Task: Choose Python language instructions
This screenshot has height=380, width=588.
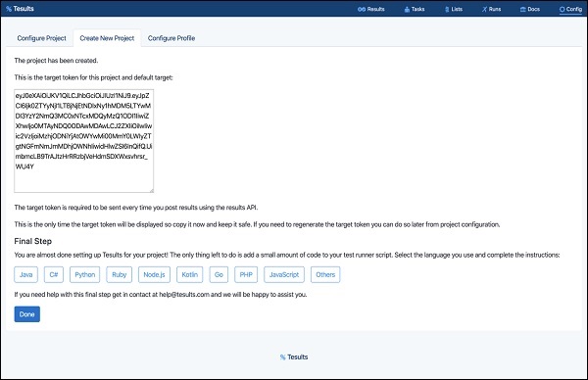Action: tap(84, 274)
